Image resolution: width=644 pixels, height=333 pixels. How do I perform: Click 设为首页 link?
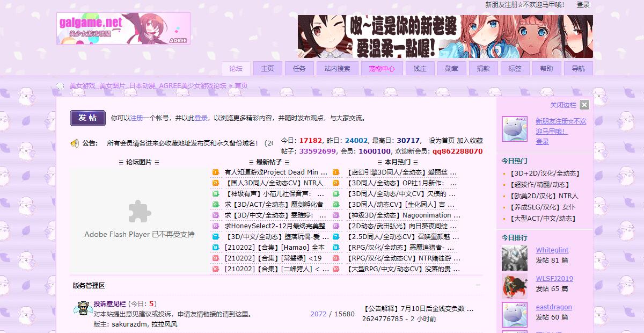[442, 140]
